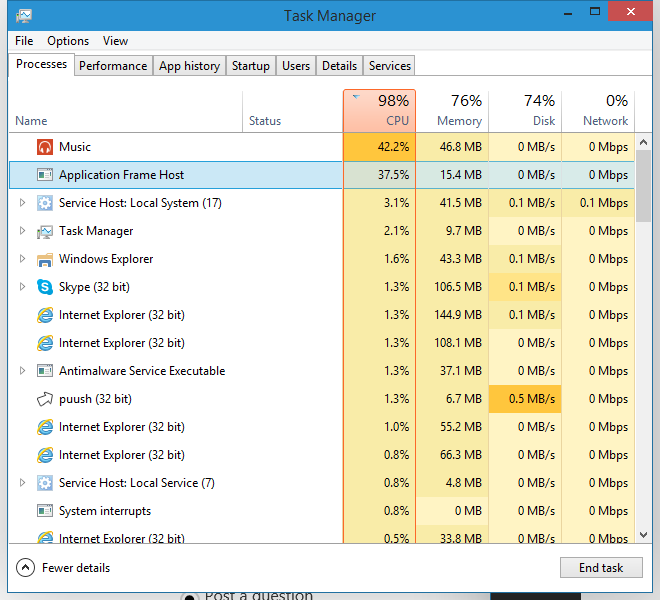Sort by the Status column header
The image size is (660, 600).
[293, 111]
